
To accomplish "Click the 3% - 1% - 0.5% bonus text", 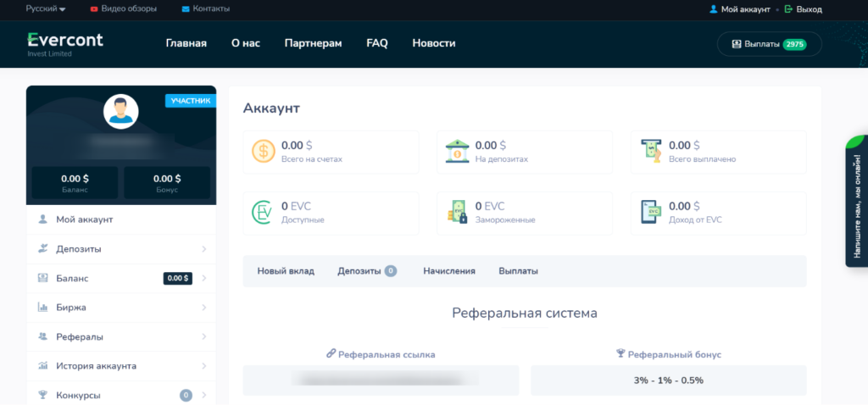I will click(x=668, y=380).
